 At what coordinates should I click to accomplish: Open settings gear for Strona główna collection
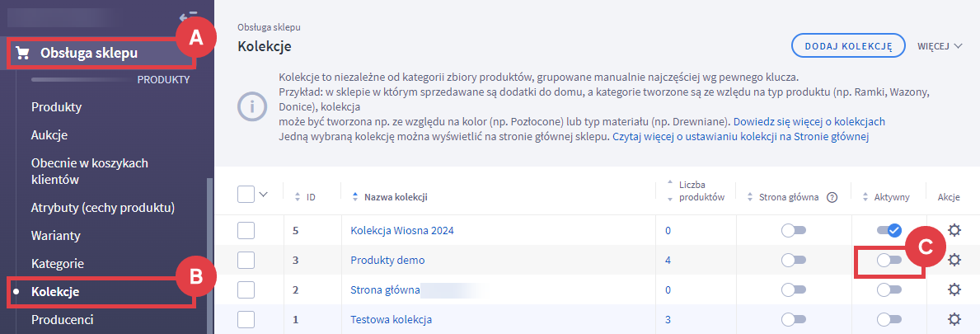pos(954,289)
